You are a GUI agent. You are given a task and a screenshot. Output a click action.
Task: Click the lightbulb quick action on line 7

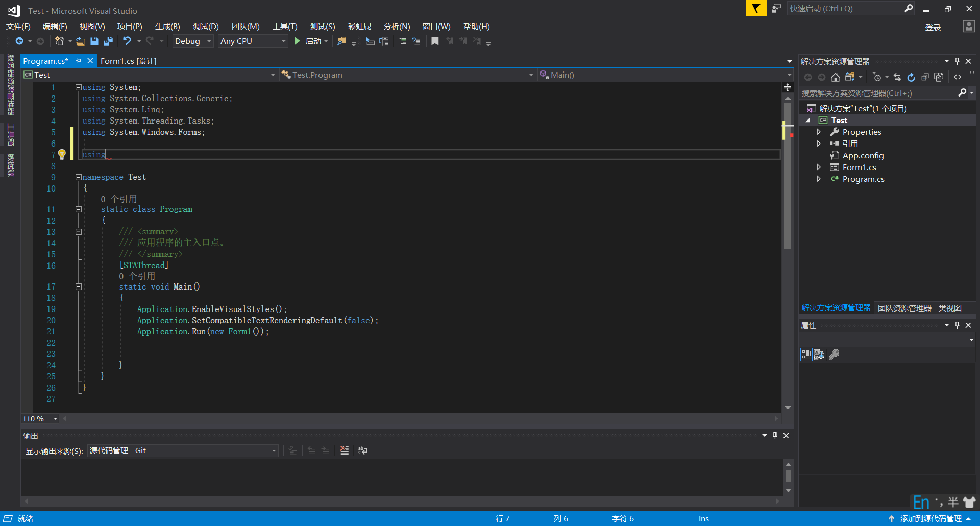(x=62, y=154)
